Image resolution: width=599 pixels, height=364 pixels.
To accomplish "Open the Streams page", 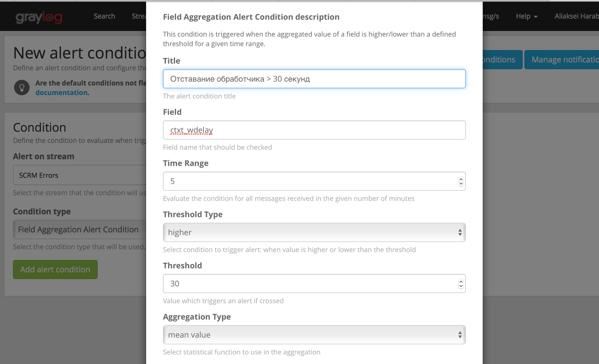I will click(x=139, y=16).
